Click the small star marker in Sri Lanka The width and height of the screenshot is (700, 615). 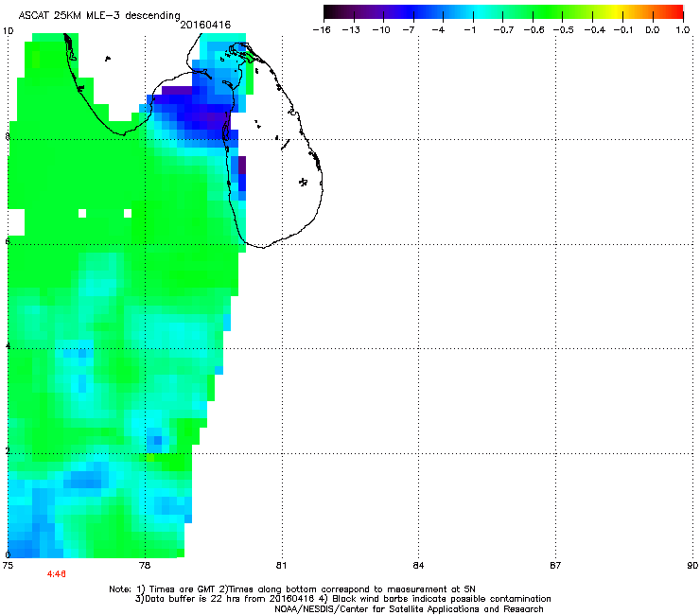[303, 182]
